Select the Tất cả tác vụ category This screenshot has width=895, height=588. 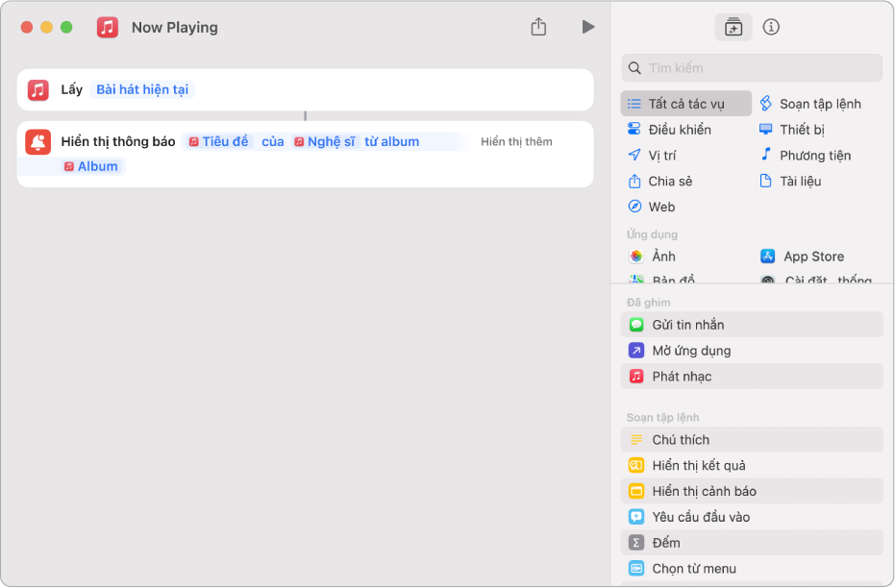point(685,104)
